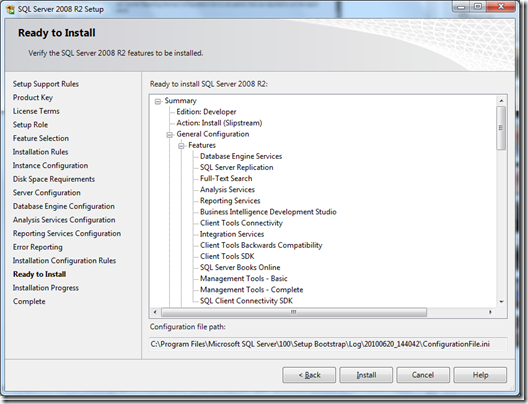
Task: Click the configuration file path field
Action: (328, 344)
